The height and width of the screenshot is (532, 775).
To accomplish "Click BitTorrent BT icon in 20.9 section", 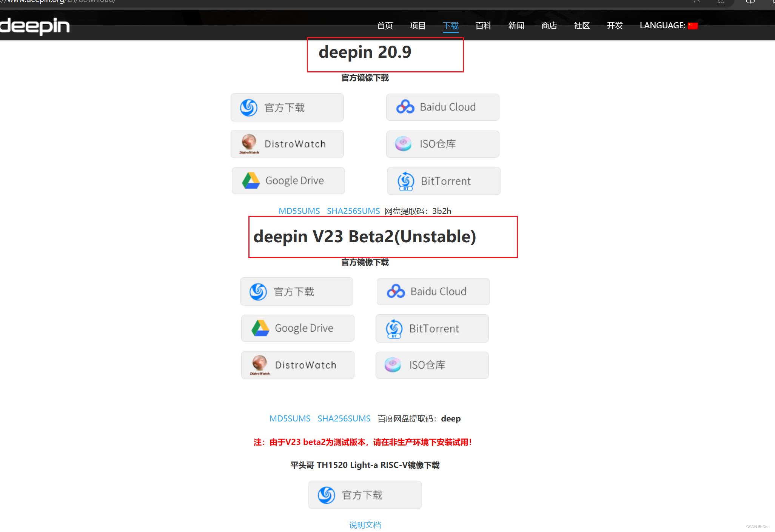I will point(406,181).
